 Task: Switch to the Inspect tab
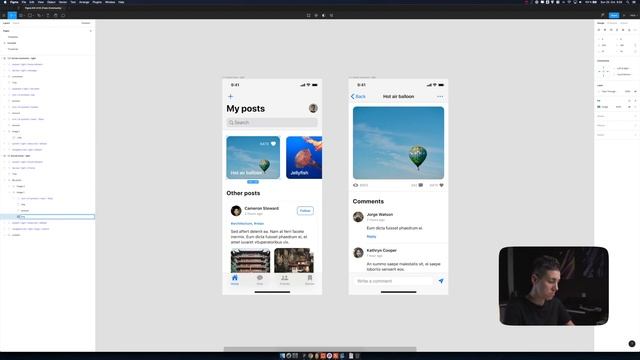pyautogui.click(x=624, y=23)
